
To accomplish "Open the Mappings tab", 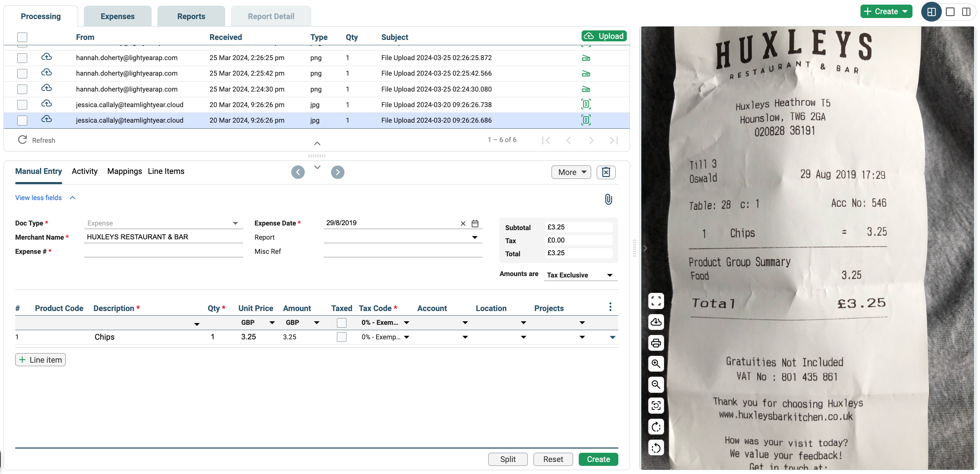I will pos(124,171).
